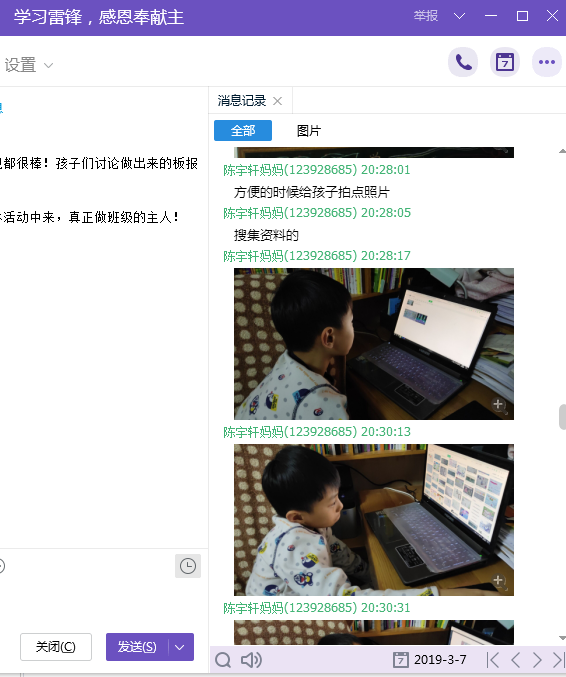Viewport: 566px width, 677px height.
Task: Expand the title bar chevron menu
Action: pyautogui.click(x=459, y=16)
